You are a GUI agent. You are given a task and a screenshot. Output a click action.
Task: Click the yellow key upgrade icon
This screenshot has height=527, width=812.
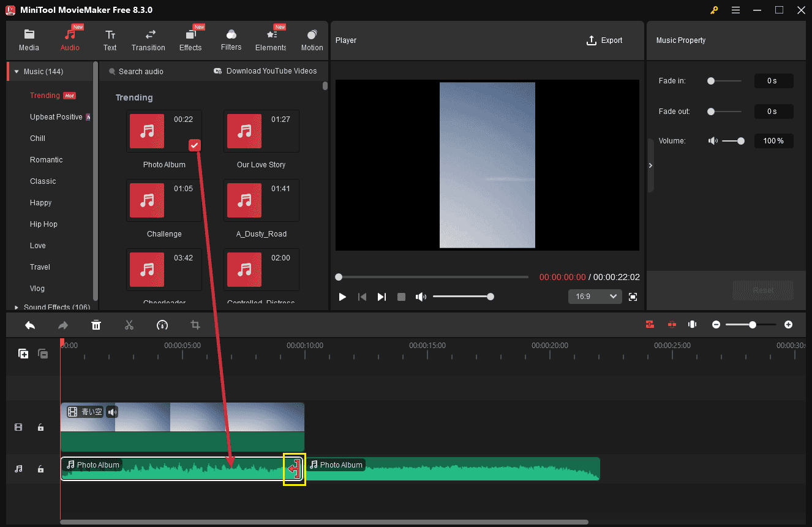point(714,10)
